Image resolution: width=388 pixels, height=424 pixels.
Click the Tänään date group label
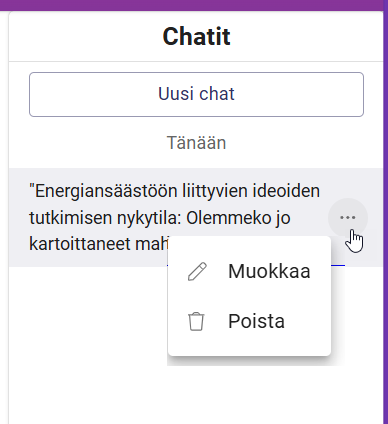(196, 143)
